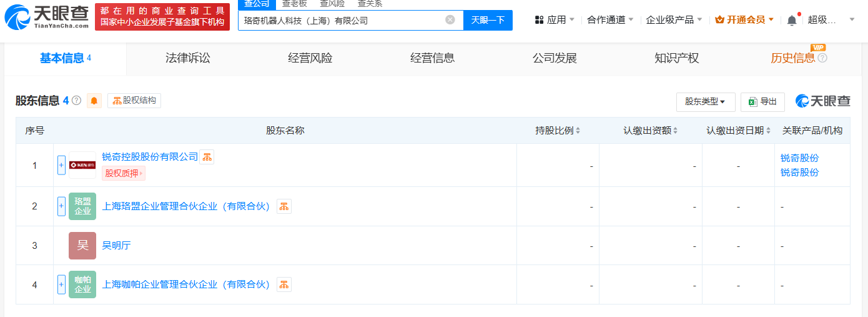Expand the 企业级产品 menu
Screen dimensions: 868x317
pos(674,20)
